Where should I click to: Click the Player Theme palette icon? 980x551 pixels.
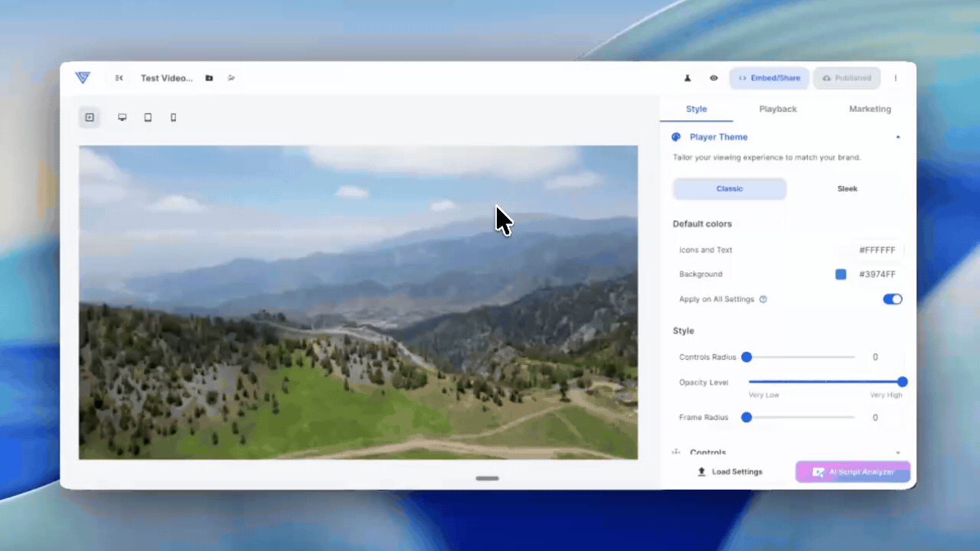pos(676,137)
